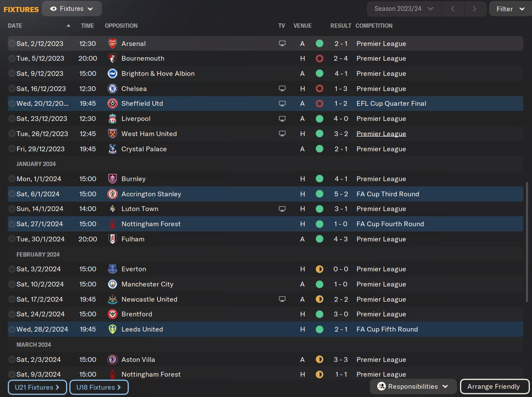Expand the Season 2023/24 selector
Screen dimensions: 532x397
point(404,9)
